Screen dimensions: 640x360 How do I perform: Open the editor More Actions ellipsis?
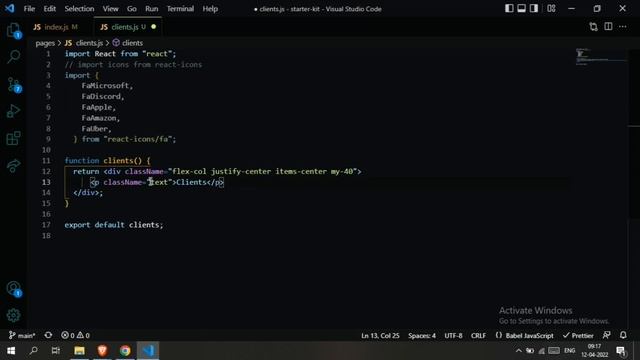point(622,27)
